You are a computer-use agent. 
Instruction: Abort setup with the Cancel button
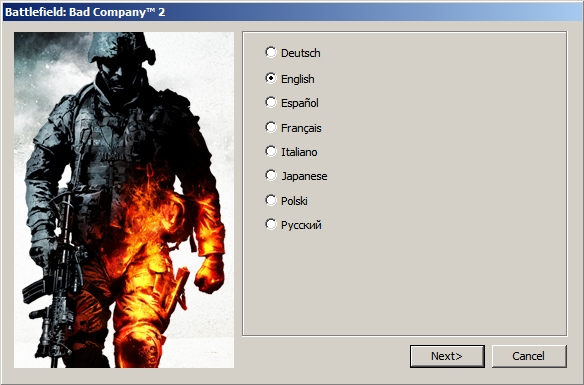(529, 356)
